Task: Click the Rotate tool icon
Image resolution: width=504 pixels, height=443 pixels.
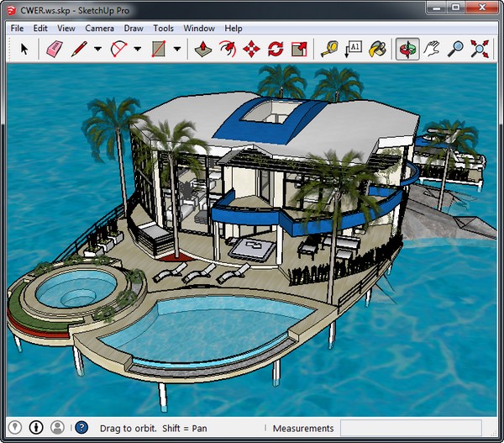Action: point(276,49)
